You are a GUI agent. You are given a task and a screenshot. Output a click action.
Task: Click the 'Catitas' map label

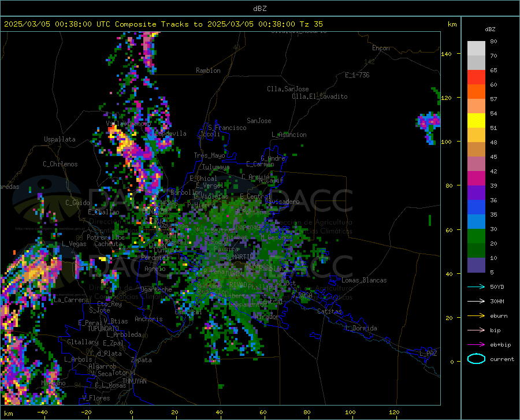[x=329, y=311]
